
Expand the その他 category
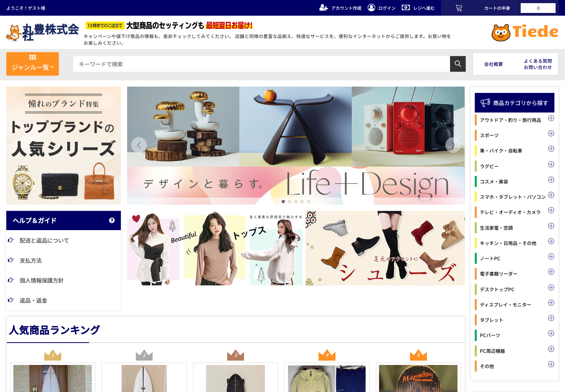coord(551,364)
